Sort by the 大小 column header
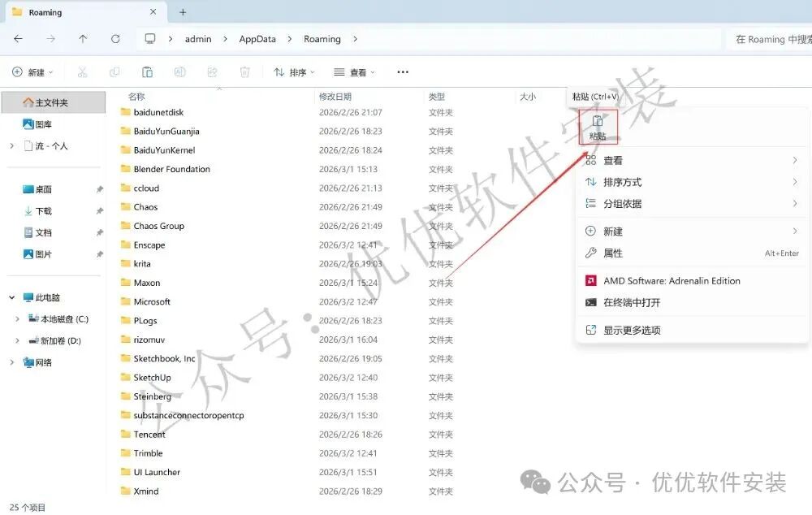Viewport: 812px width, 515px height. point(528,97)
